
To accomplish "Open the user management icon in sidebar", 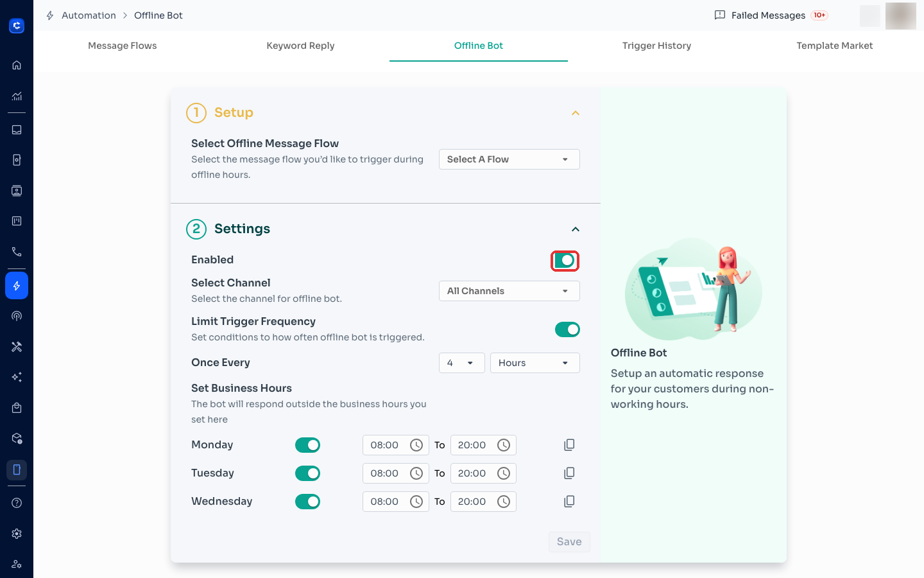I will 17,564.
